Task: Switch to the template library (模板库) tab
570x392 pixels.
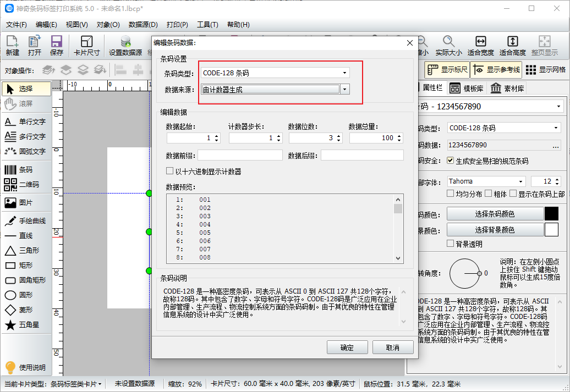Action: pyautogui.click(x=466, y=89)
